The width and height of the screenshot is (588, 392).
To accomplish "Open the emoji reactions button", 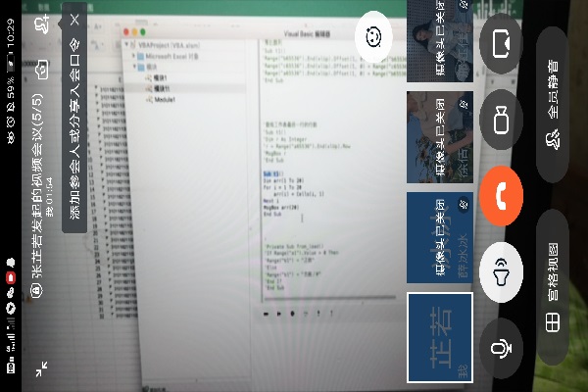I will pos(372,38).
